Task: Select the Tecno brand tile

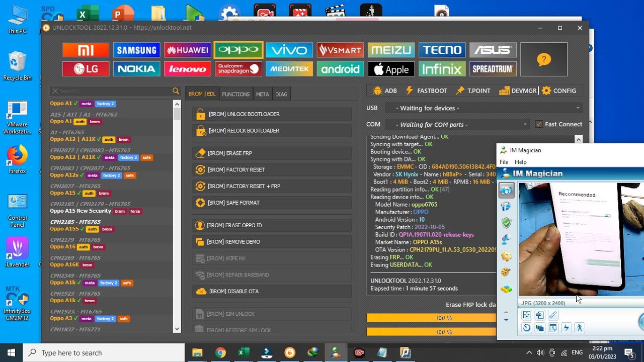Action: click(442, 50)
